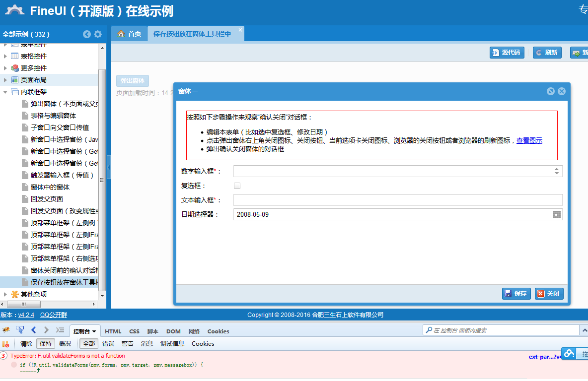588x381 pixels.
Task: Decrease the number field spinner down arrow
Action: tap(557, 174)
